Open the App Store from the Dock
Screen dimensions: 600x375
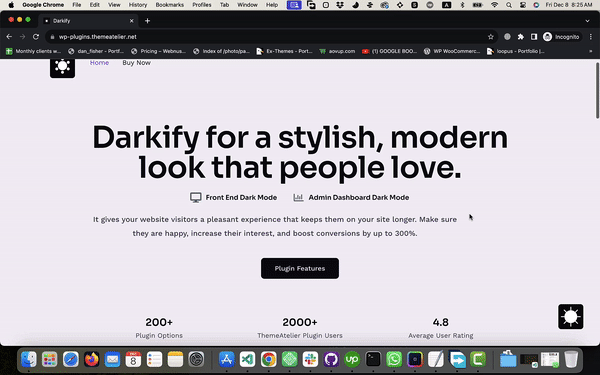click(x=227, y=359)
